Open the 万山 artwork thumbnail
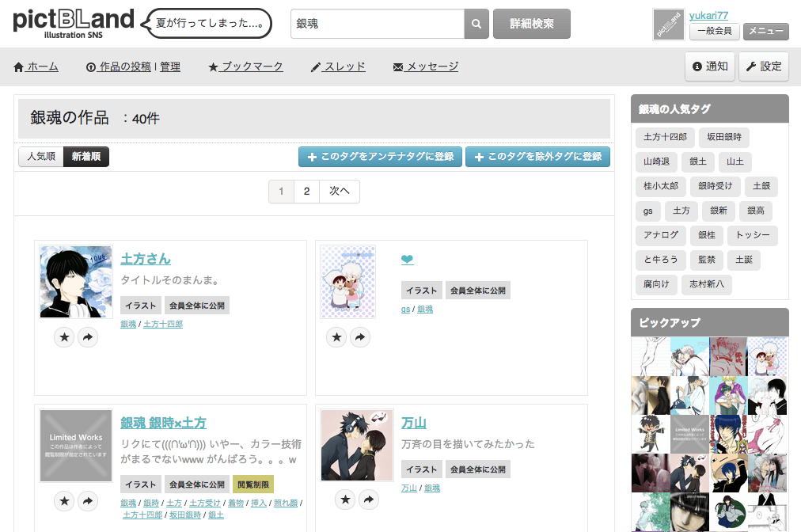The height and width of the screenshot is (532, 801). pyautogui.click(x=357, y=445)
